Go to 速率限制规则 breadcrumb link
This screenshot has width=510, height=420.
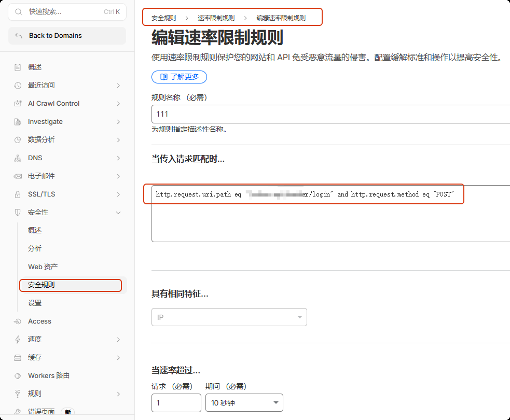click(216, 18)
